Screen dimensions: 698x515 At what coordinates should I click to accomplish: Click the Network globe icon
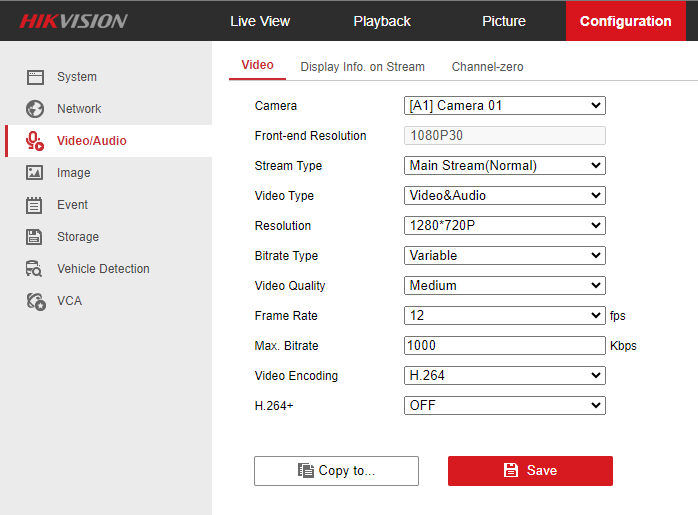pyautogui.click(x=35, y=109)
